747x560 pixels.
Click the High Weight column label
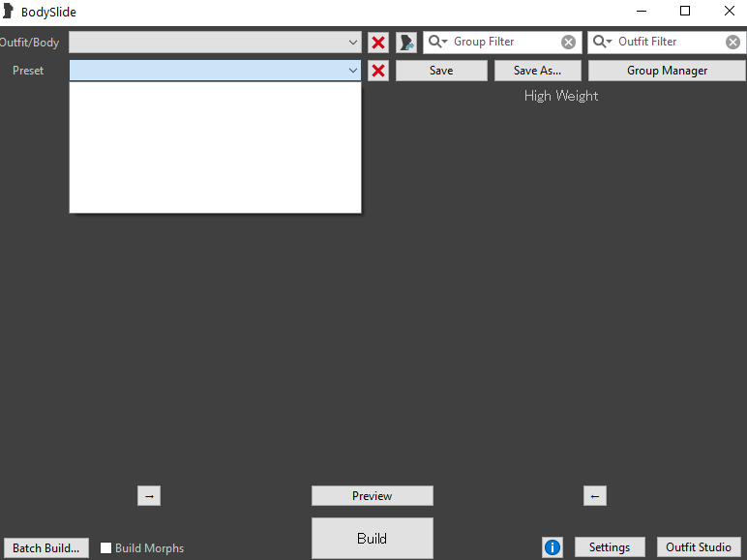pos(561,96)
